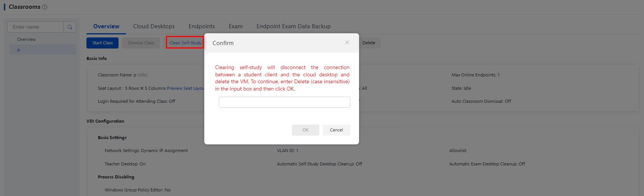Click the Confirm dialog title text
The image size is (644, 196).
(223, 43)
